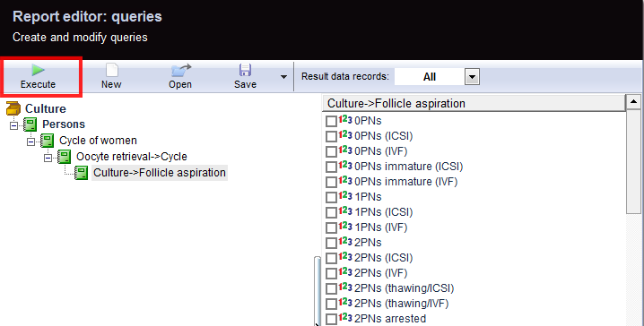Click the Result data records value All
This screenshot has height=326, width=644.
click(430, 77)
